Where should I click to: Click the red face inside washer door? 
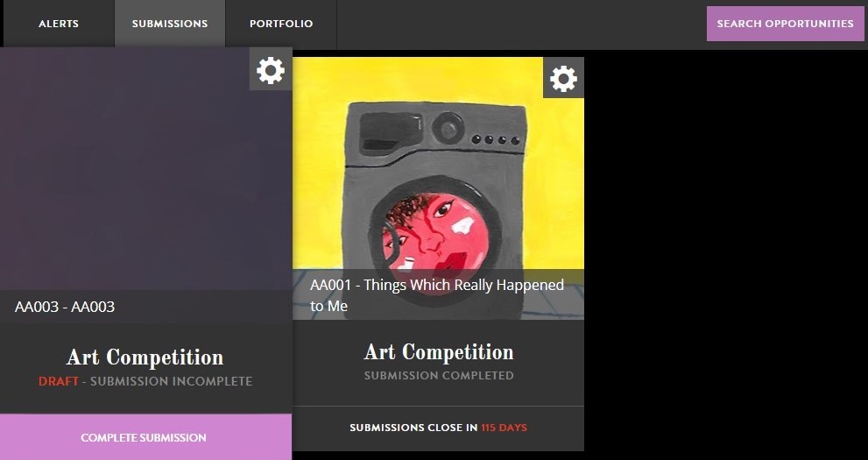(x=435, y=237)
